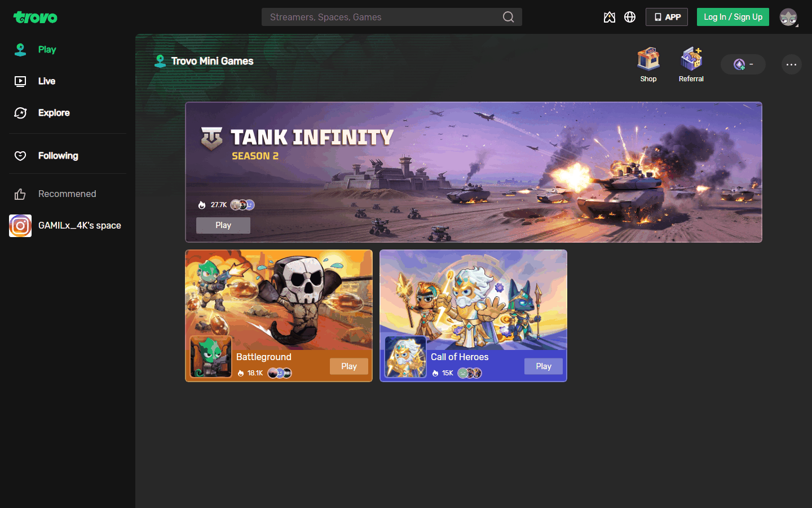Image resolution: width=812 pixels, height=508 pixels.
Task: Click the Call of Heroes game icon
Action: click(405, 357)
